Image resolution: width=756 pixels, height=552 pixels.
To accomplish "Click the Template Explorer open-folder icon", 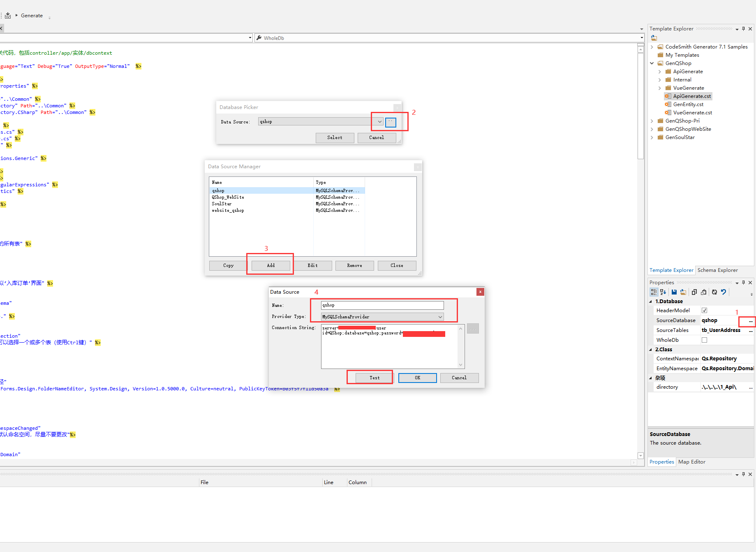I will click(x=654, y=38).
